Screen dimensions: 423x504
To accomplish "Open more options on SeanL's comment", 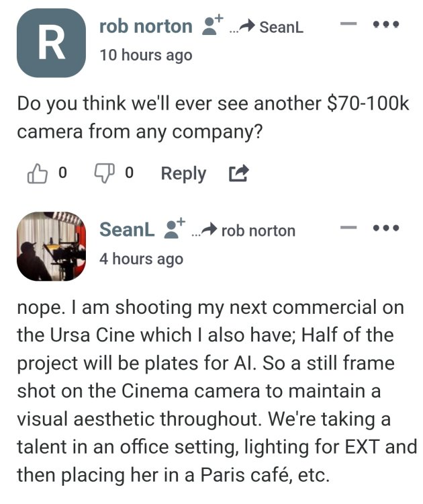I will point(387,228).
